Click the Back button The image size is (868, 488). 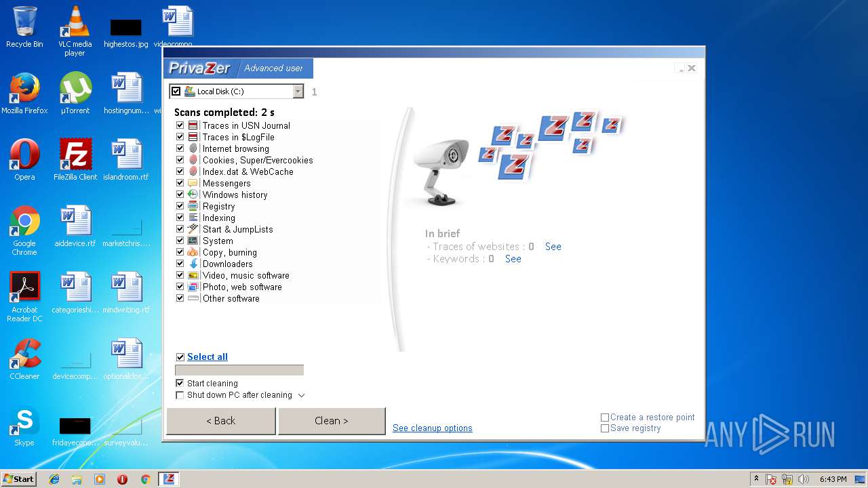(x=221, y=421)
